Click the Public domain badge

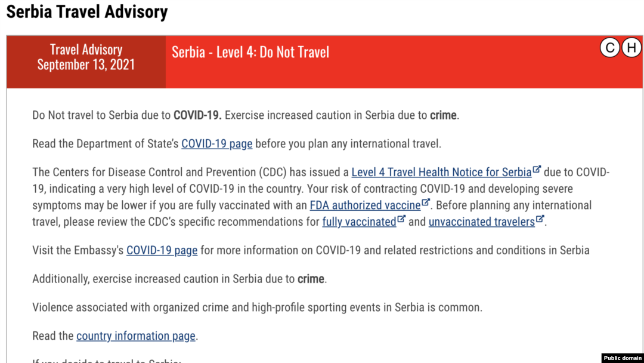pos(622,358)
